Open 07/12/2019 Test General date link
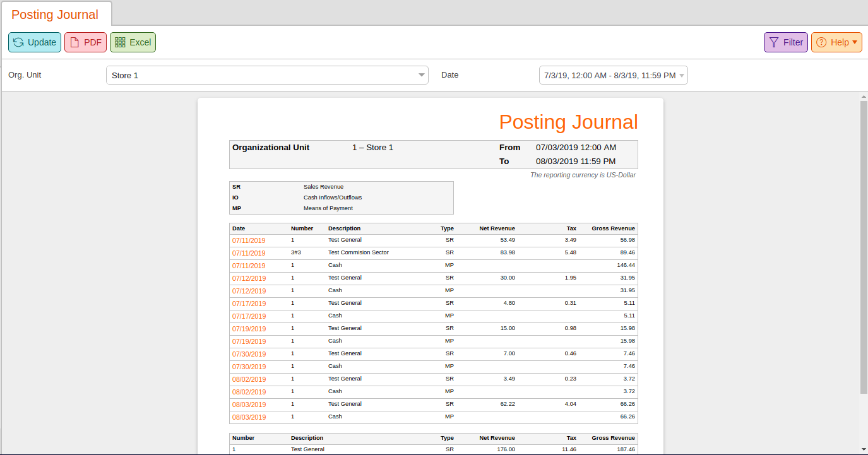Viewport: 868px width, 455px height. (x=249, y=278)
